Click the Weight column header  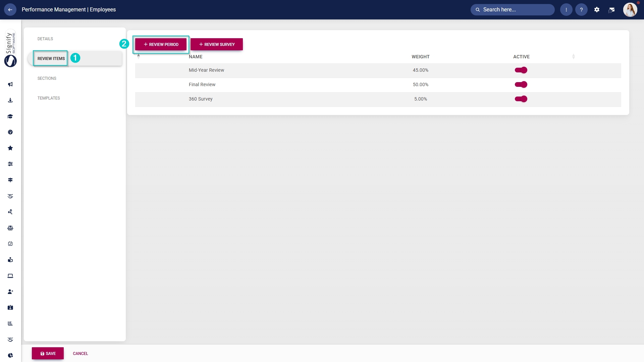[x=421, y=57]
